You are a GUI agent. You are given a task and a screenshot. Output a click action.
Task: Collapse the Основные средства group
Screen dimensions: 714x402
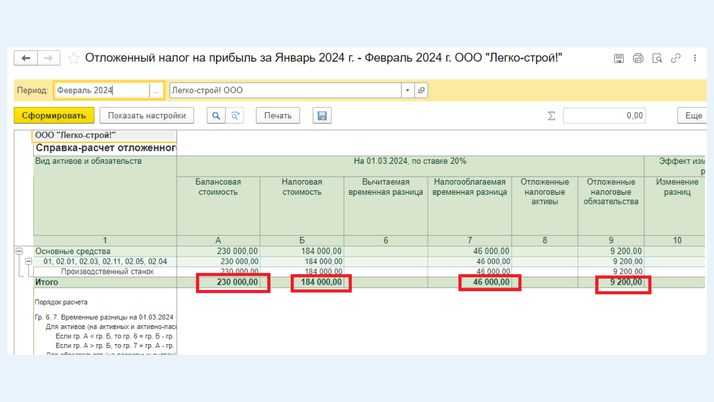click(x=19, y=251)
